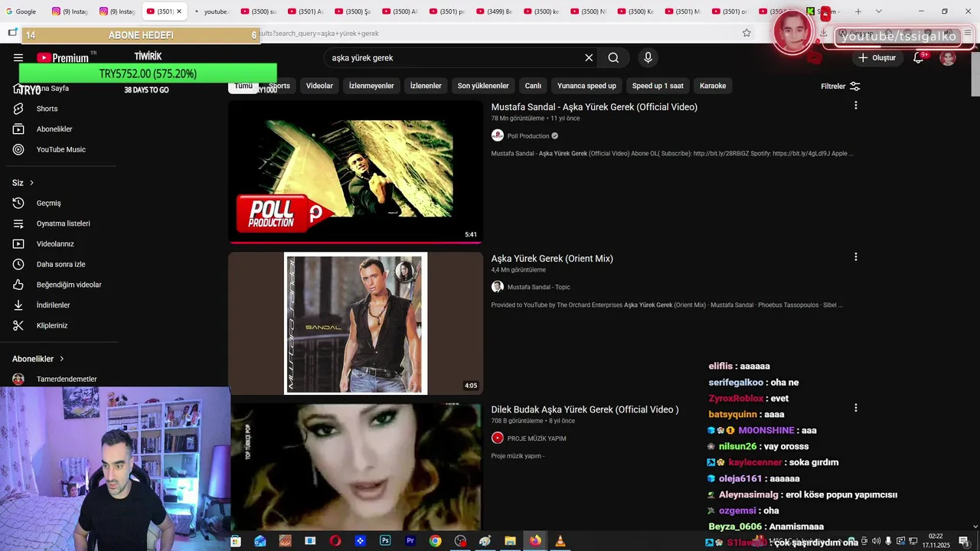Open title Mustafa Sandal - Aşka Yürek Gerek
The image size is (980, 551).
(594, 107)
